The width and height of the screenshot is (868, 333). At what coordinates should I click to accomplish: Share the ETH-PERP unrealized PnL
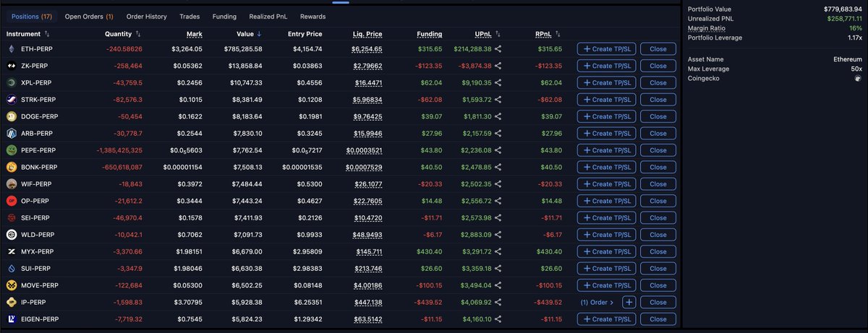498,49
